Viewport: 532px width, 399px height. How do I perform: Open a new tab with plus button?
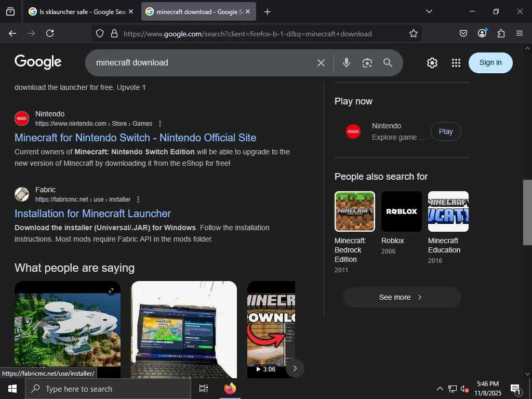[x=267, y=12]
